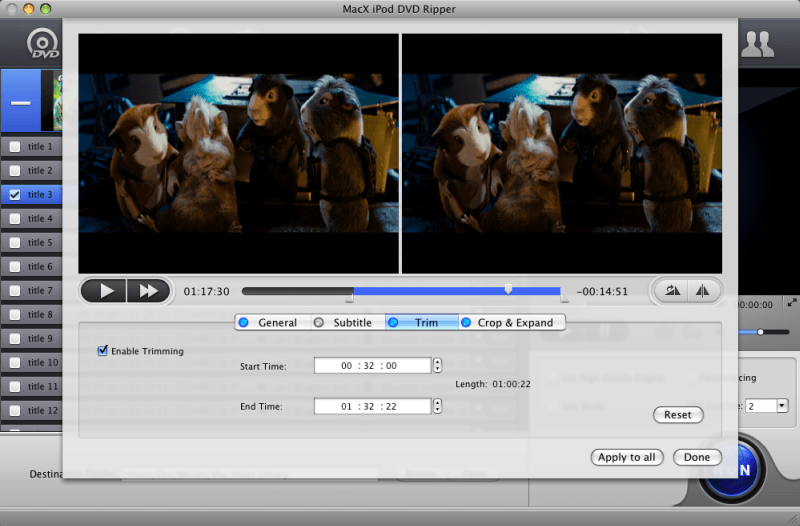Image resolution: width=800 pixels, height=526 pixels.
Task: Check the title 5 checkbox
Action: pyautogui.click(x=15, y=242)
